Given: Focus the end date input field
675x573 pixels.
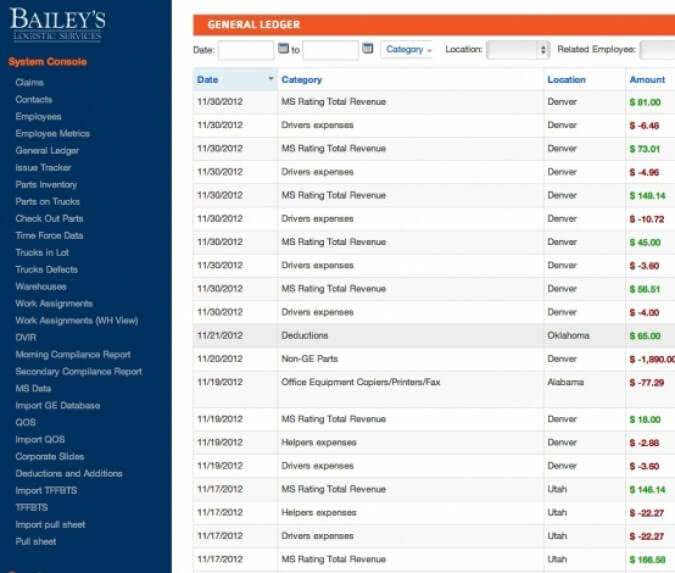Looking at the screenshot, I should tap(330, 50).
